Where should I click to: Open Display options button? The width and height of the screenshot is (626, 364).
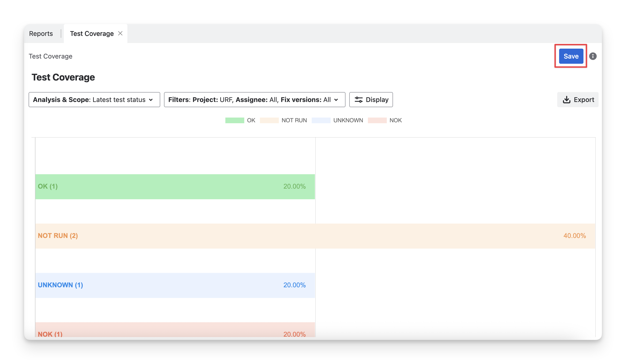pyautogui.click(x=371, y=100)
